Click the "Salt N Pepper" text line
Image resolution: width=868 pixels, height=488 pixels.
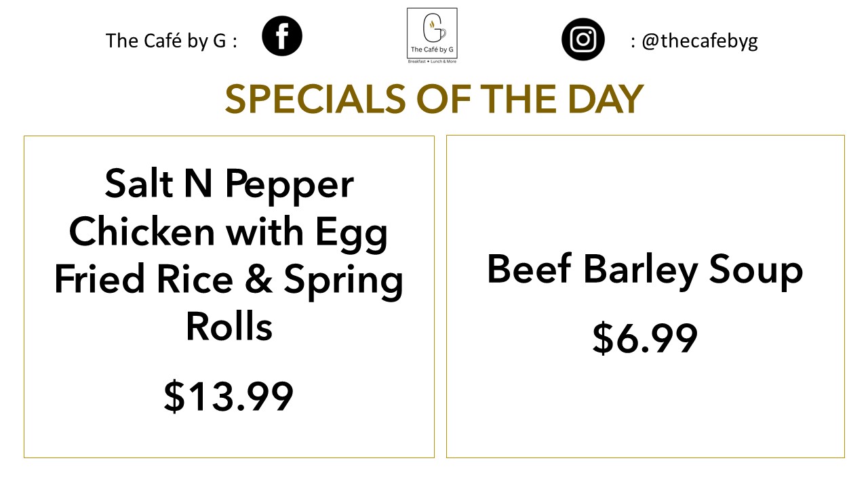(x=229, y=183)
